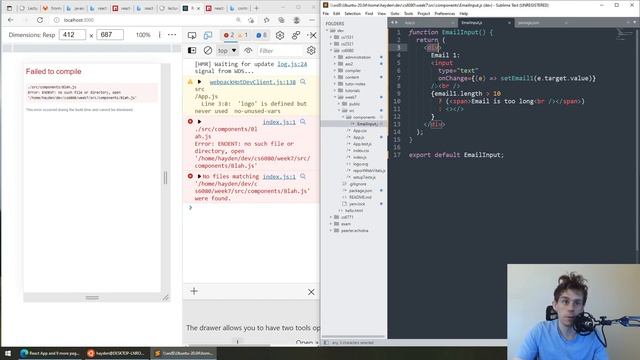
Task: Open the Dimensions Responsive dropdown
Action: (32, 35)
